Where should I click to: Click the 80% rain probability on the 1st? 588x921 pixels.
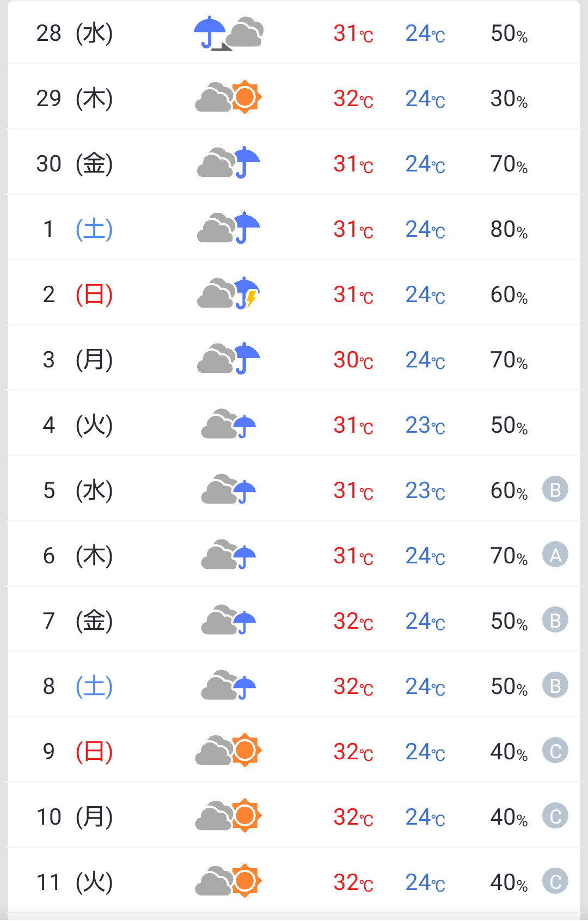pyautogui.click(x=509, y=229)
